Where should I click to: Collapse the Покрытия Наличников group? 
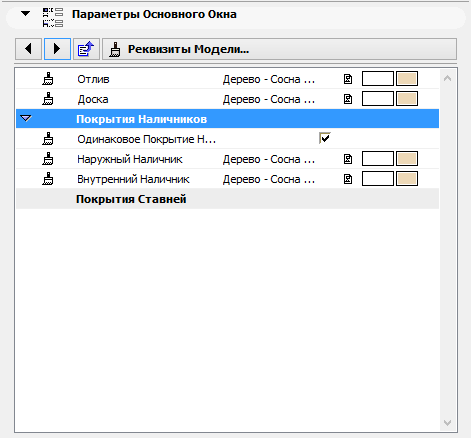coord(26,118)
